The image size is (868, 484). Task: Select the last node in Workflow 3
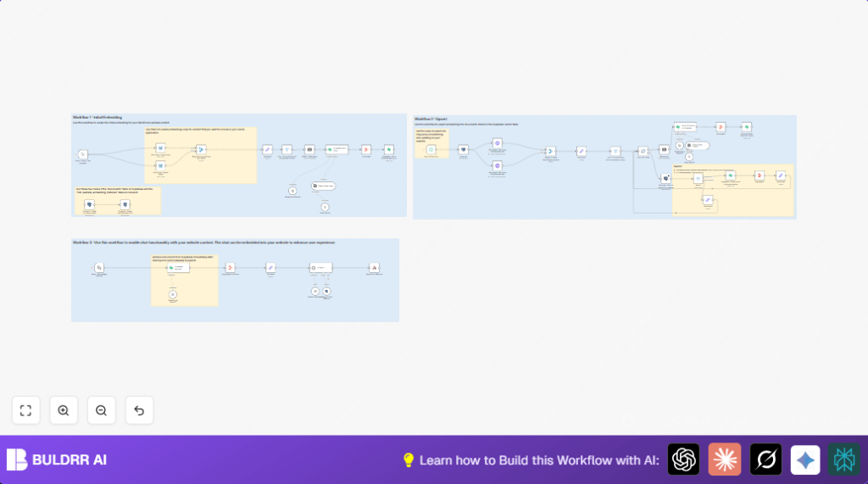click(373, 268)
